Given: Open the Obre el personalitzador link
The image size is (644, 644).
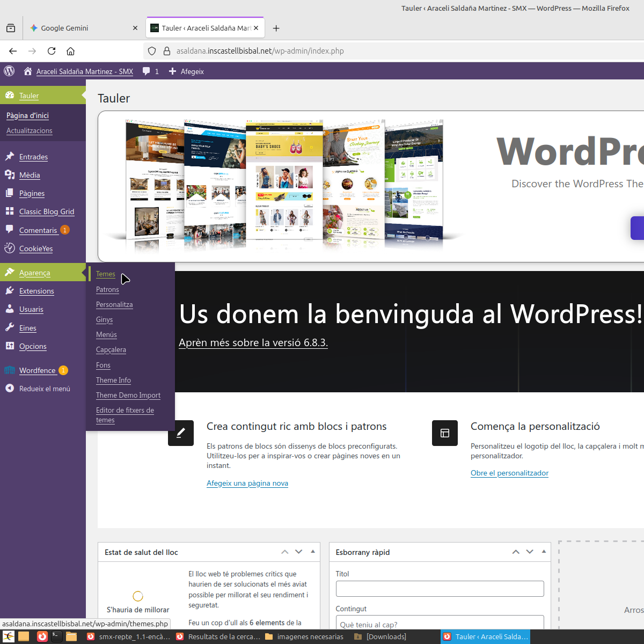Looking at the screenshot, I should [x=509, y=473].
